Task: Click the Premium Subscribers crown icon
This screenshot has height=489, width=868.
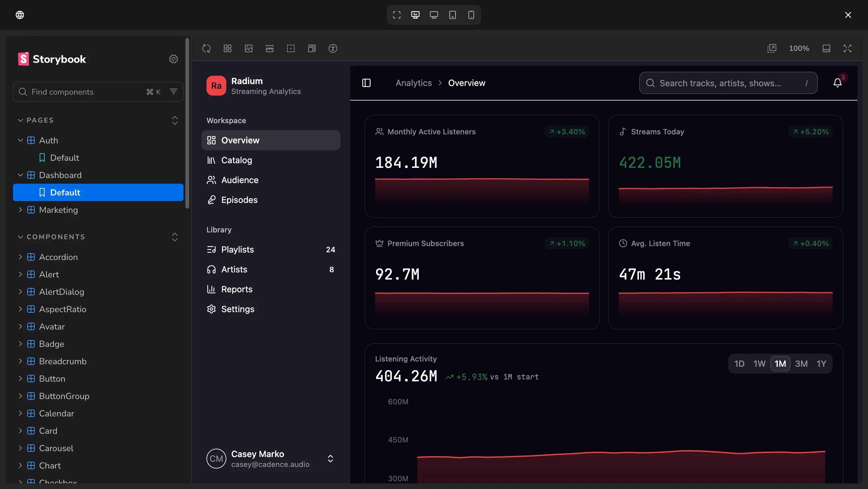Action: 379,244
